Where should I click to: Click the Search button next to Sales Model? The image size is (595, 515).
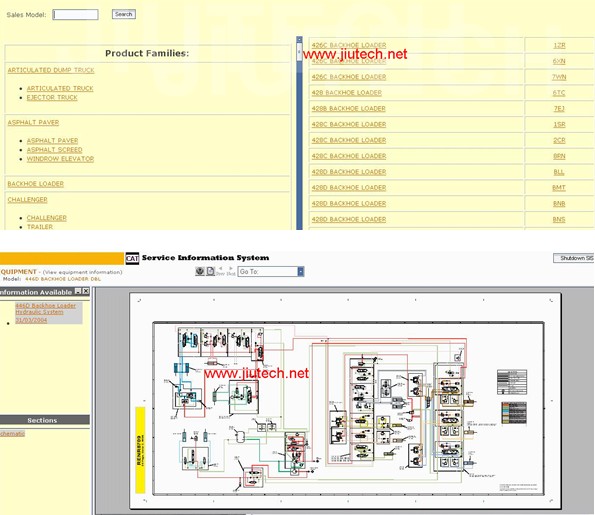124,14
